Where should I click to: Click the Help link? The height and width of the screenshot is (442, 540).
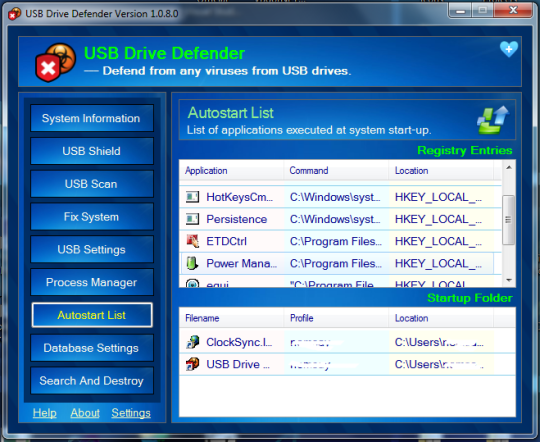(44, 413)
